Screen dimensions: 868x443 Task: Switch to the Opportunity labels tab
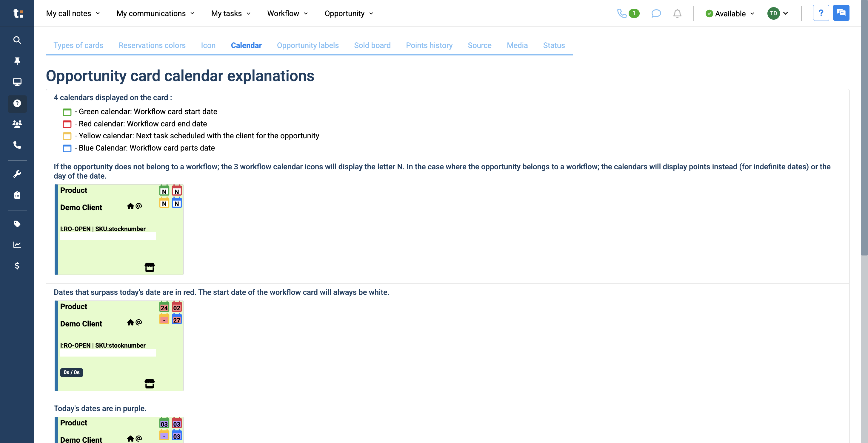(x=307, y=45)
